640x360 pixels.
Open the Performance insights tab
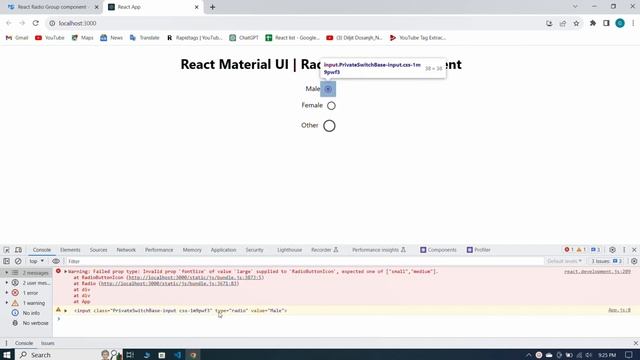tap(379, 250)
